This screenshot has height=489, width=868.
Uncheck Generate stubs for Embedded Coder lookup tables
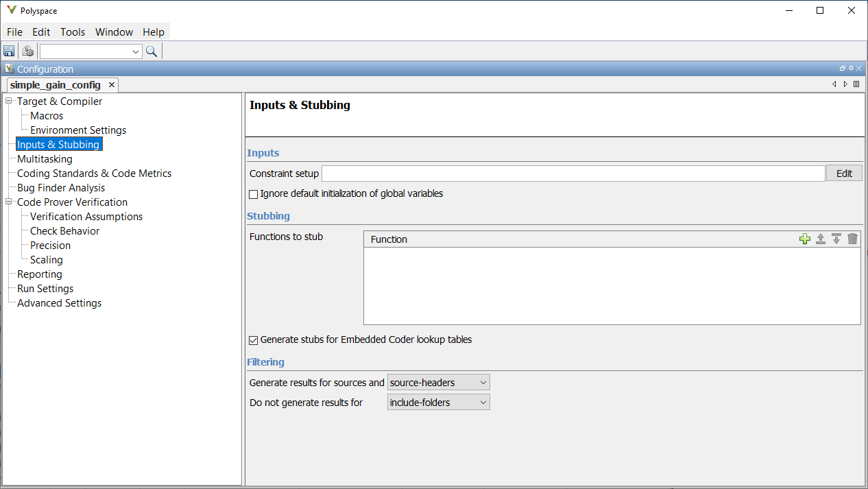254,340
